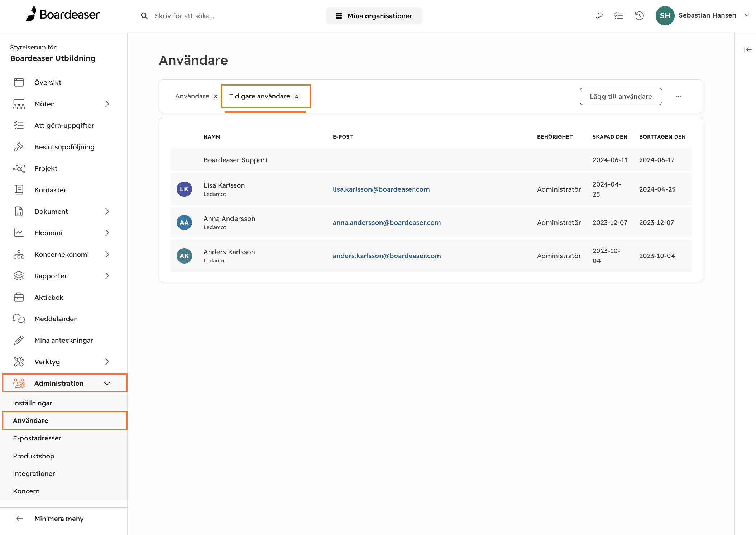Screen dimensions: 756x535
Task: Open Mina organisationer button
Action: (374, 16)
